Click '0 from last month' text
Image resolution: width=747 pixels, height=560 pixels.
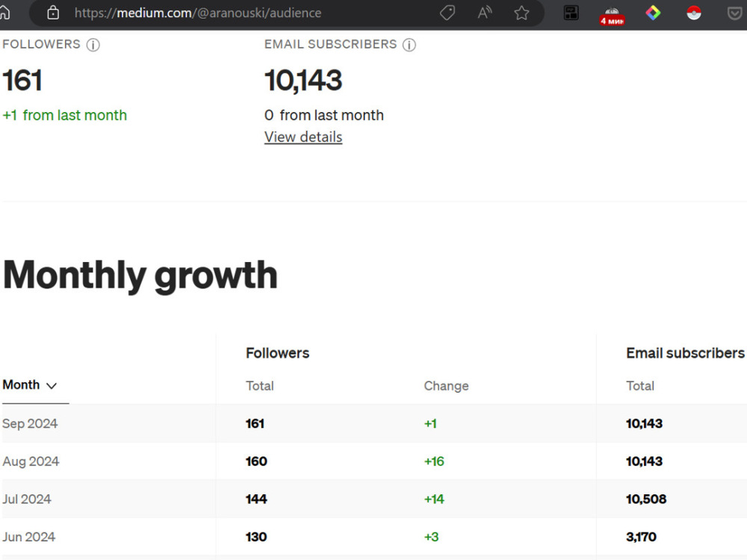pyautogui.click(x=324, y=115)
